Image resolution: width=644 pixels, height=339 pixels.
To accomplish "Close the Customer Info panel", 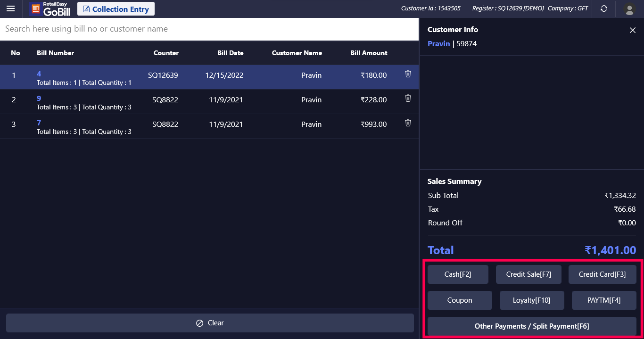I will [632, 30].
